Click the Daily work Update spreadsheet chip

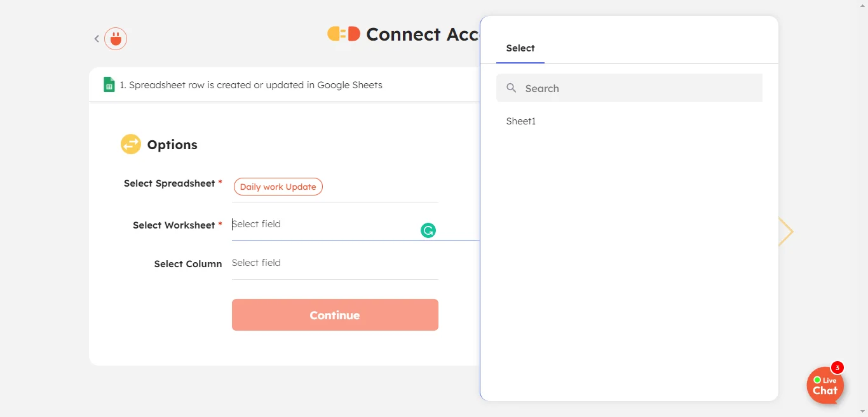[x=278, y=187]
